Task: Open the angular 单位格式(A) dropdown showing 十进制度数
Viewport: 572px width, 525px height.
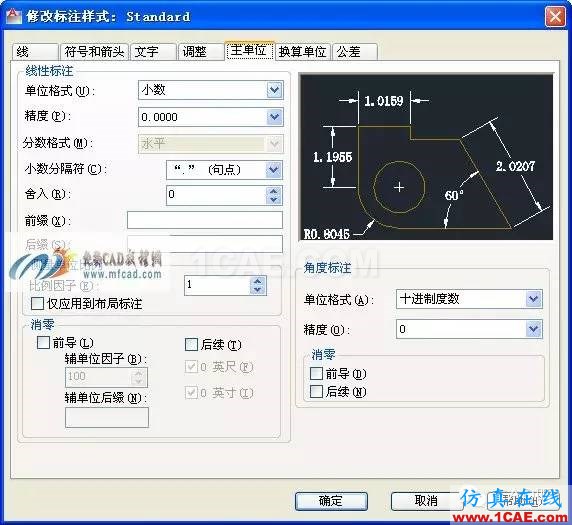Action: (469, 299)
